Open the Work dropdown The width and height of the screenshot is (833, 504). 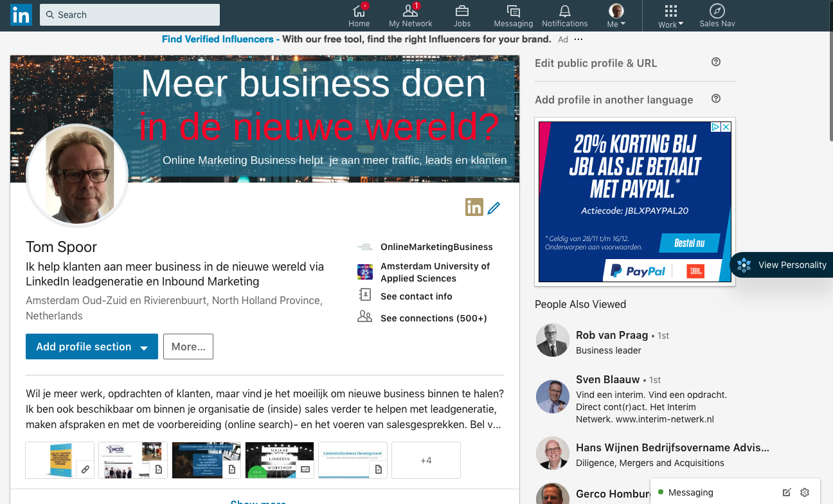[670, 15]
